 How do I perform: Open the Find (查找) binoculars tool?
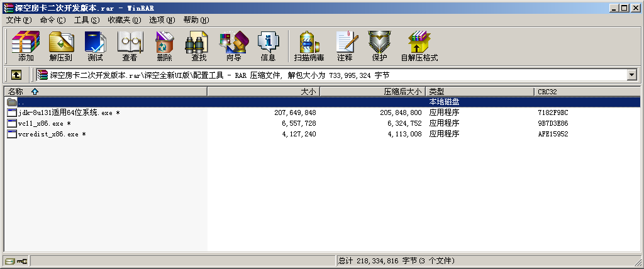199,46
